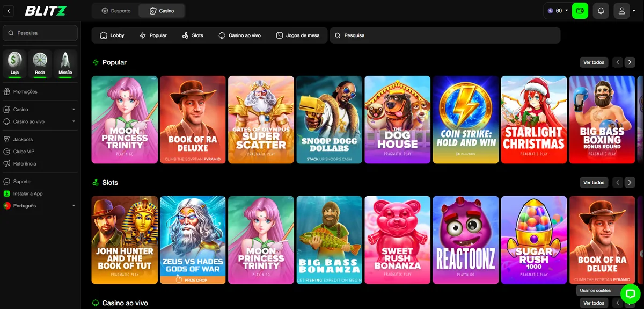Open the Roda wheel icon

40,63
